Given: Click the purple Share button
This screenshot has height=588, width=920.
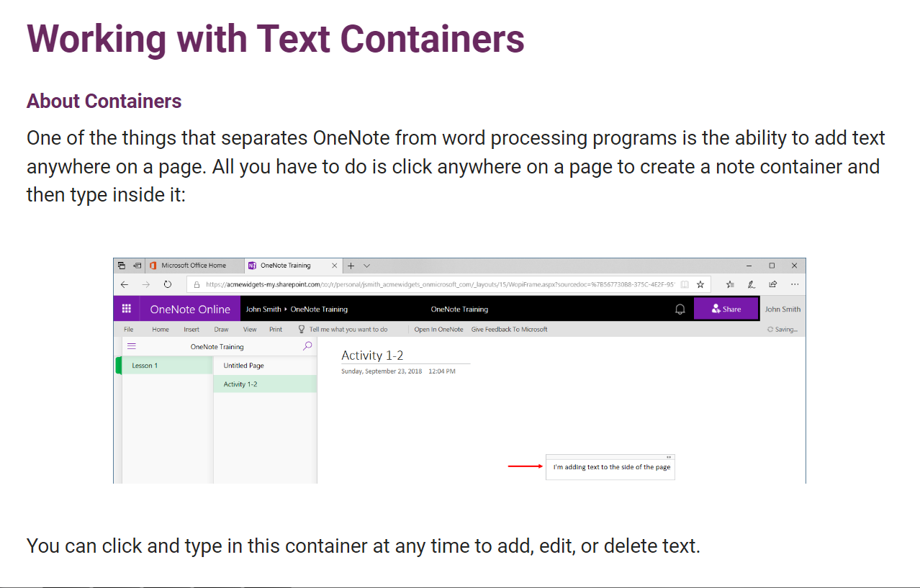Looking at the screenshot, I should tap(726, 309).
